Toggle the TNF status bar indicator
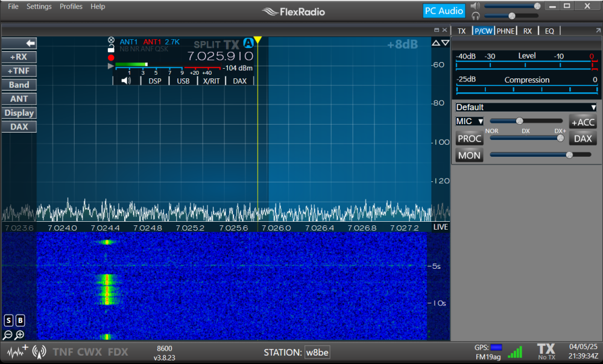 [x=62, y=352]
